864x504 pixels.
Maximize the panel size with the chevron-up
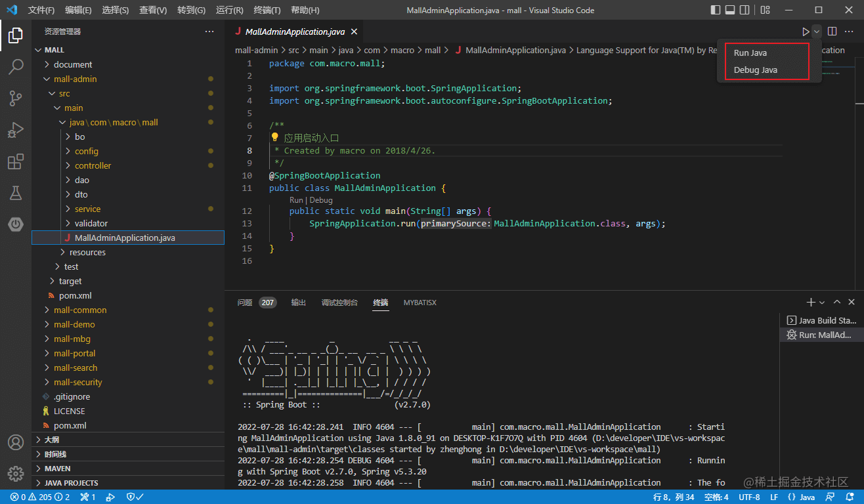coord(836,303)
